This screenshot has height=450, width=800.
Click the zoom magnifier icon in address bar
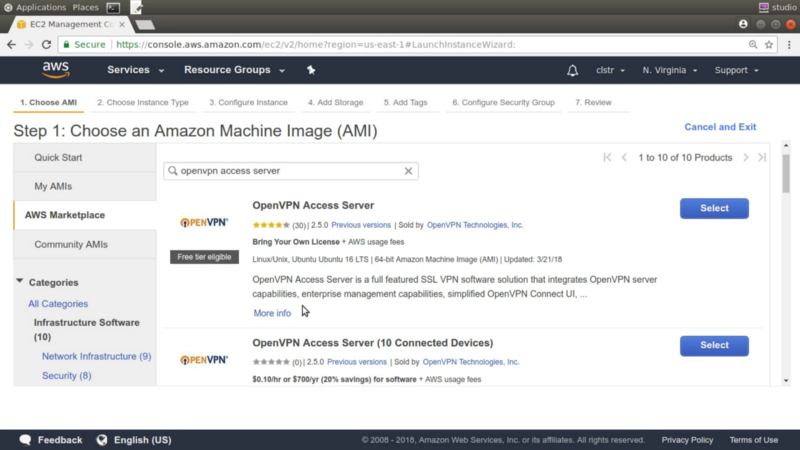coord(753,44)
